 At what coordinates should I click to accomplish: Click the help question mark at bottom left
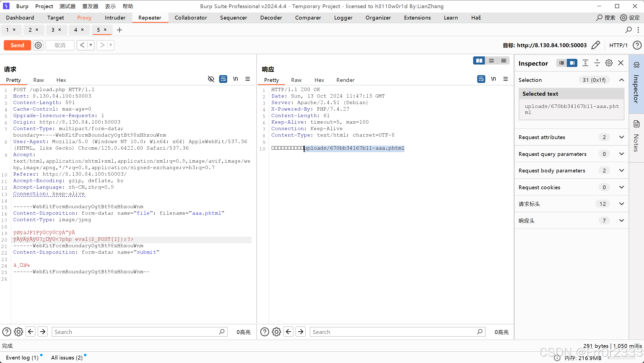[6, 332]
